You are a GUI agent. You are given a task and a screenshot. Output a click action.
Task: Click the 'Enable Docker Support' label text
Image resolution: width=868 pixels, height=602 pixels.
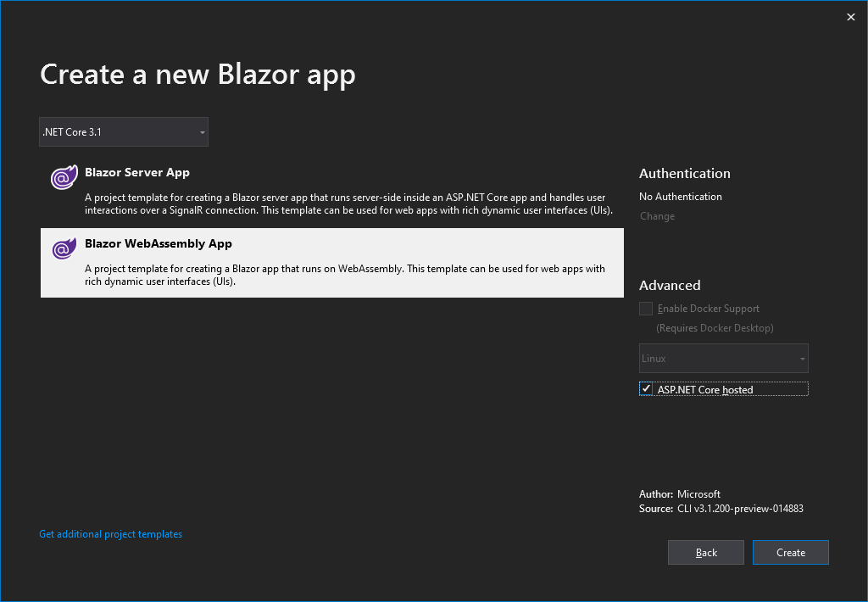pyautogui.click(x=709, y=309)
